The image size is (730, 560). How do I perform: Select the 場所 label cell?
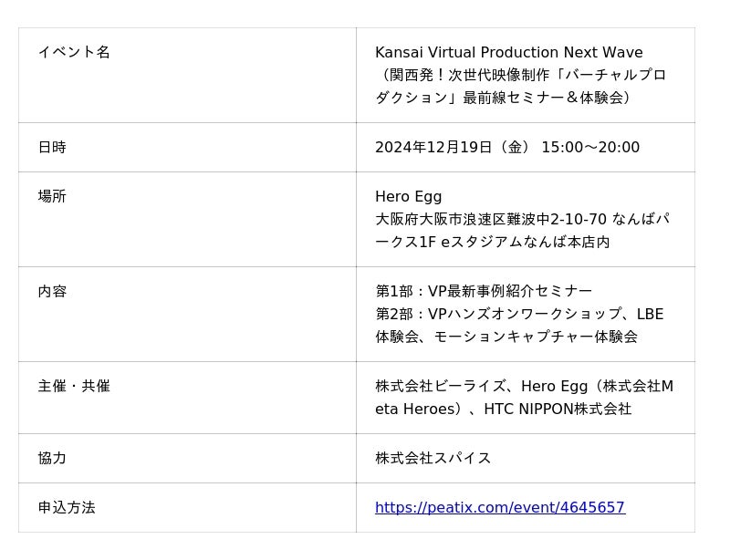[x=52, y=196]
